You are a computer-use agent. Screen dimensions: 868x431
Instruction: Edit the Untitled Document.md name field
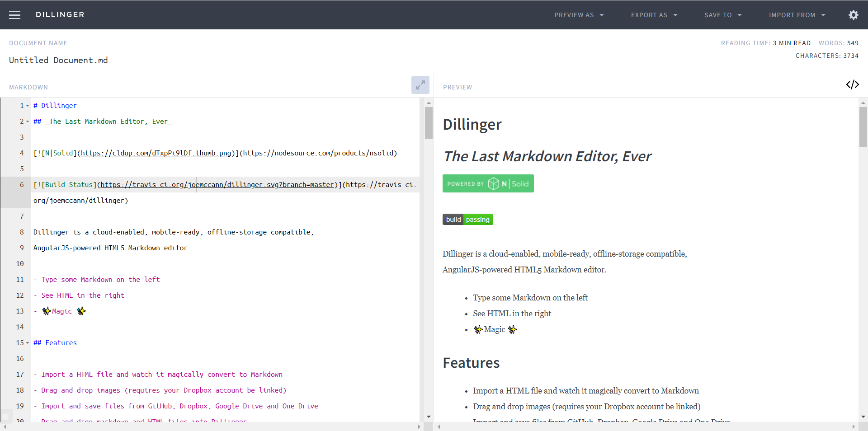pyautogui.click(x=58, y=60)
